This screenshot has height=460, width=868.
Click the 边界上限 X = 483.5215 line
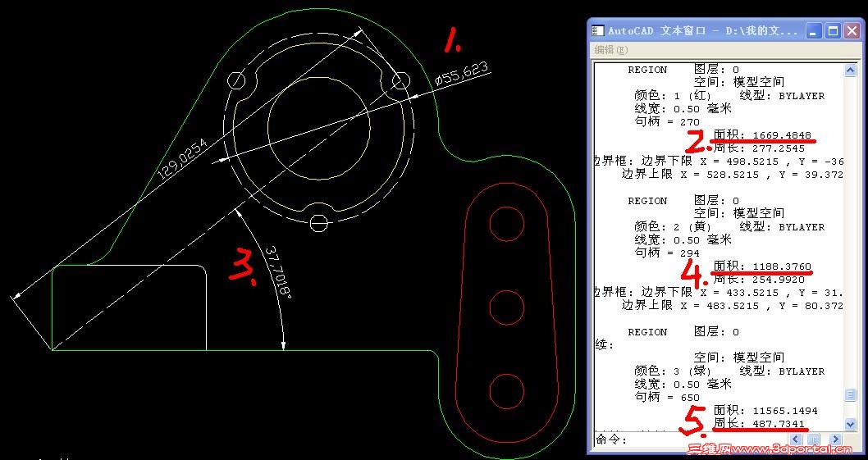(x=733, y=306)
